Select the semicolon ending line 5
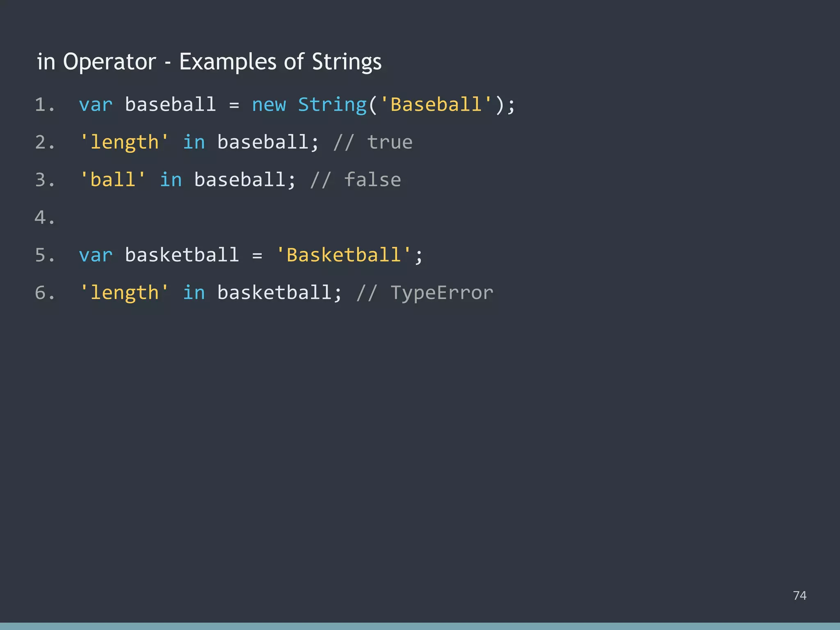This screenshot has height=630, width=840. (x=419, y=255)
